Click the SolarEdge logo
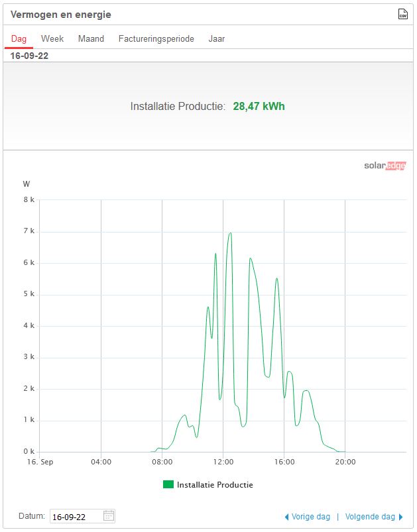This screenshot has width=417, height=532. (385, 166)
